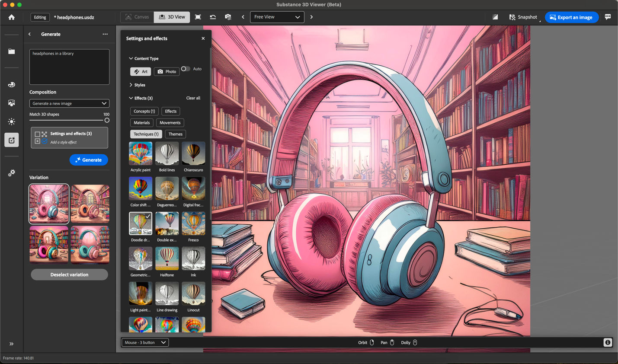This screenshot has height=364, width=618.
Task: Open the Free View camera dropdown
Action: (x=277, y=17)
